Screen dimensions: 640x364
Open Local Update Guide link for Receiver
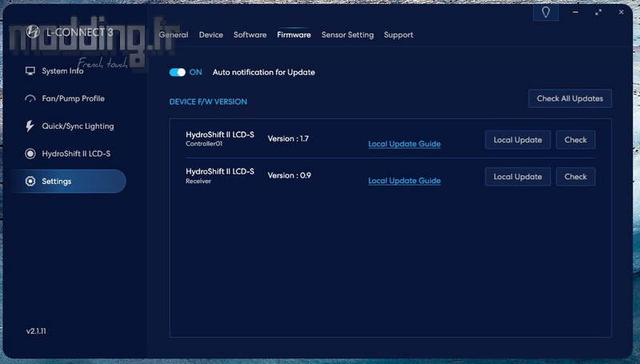[404, 181]
